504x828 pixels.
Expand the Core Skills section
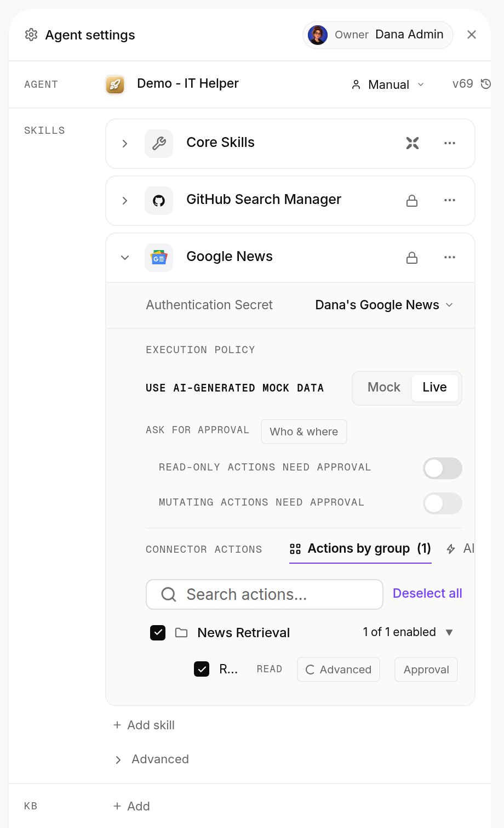coord(125,144)
